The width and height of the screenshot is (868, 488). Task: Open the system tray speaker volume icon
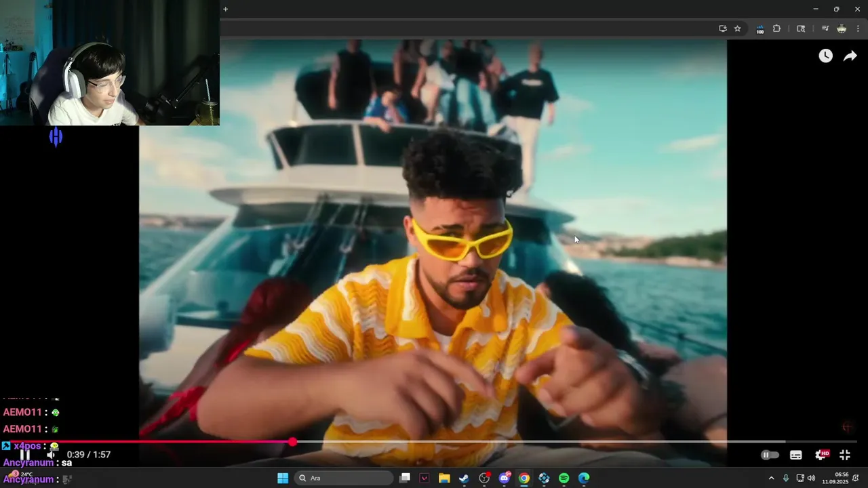point(812,479)
